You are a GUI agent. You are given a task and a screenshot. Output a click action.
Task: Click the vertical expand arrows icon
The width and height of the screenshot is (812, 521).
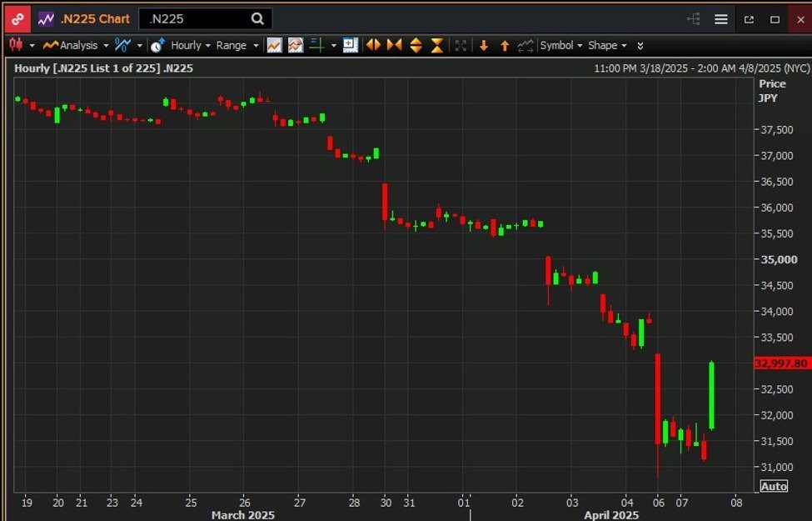tap(416, 45)
